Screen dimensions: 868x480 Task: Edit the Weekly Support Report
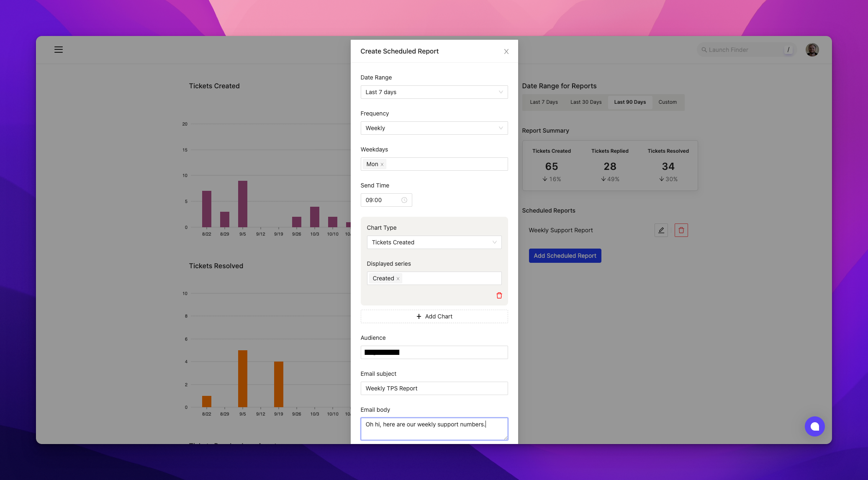click(x=661, y=230)
